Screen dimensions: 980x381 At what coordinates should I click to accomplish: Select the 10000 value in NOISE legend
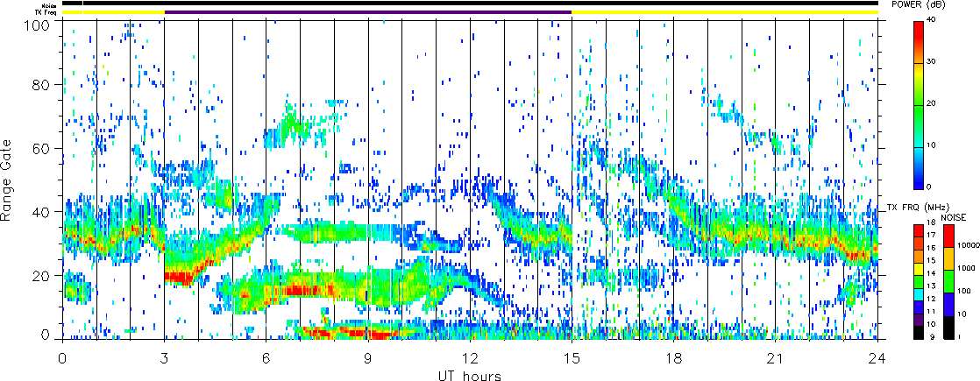pos(968,247)
